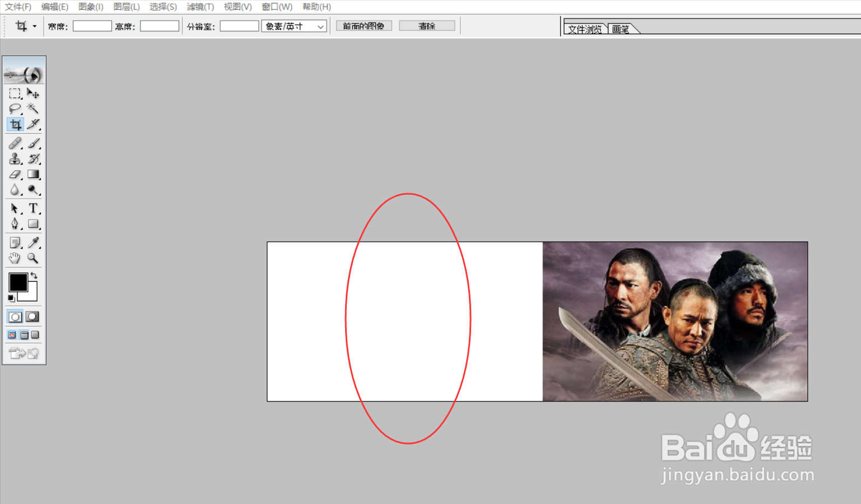Select the Move tool
The width and height of the screenshot is (861, 504).
pyautogui.click(x=33, y=94)
